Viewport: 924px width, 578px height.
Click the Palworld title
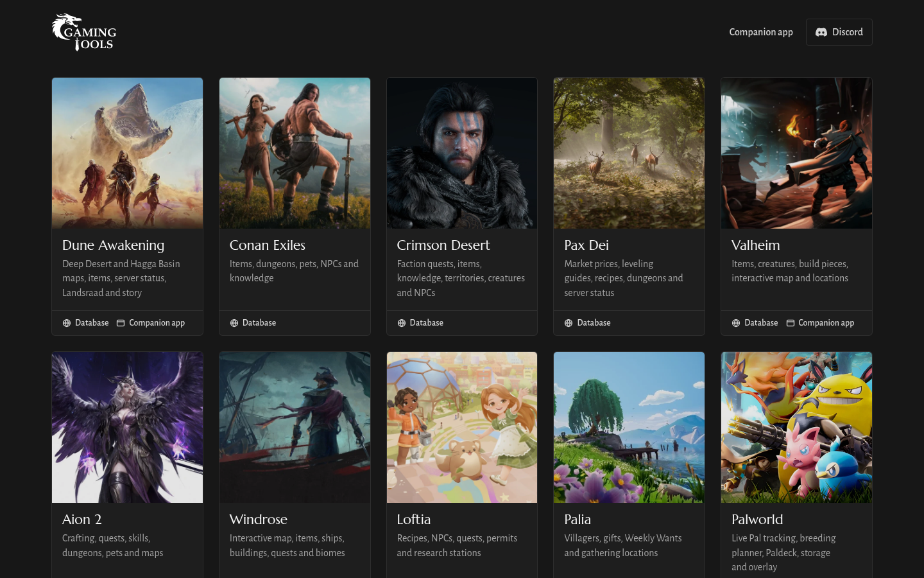tap(757, 520)
